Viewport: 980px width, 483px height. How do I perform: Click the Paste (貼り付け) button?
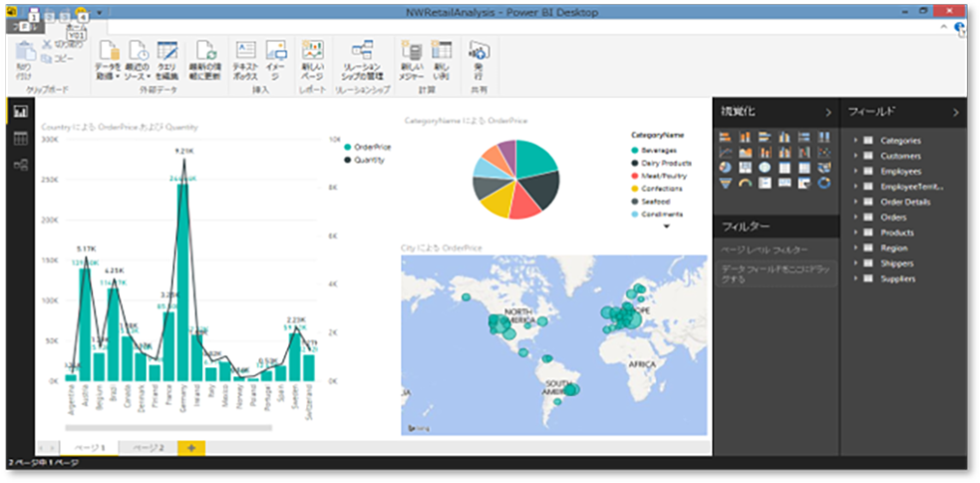coord(24,61)
